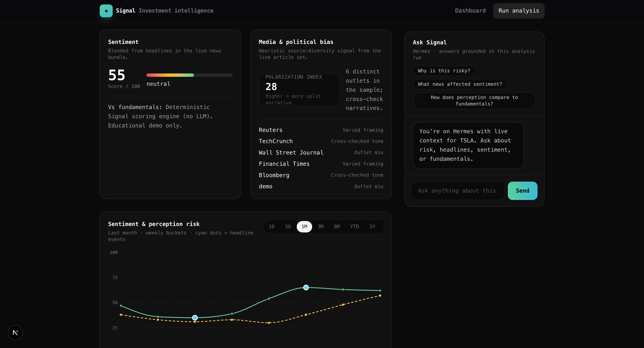Switch chart to 3M range
The image size is (644, 348).
[x=320, y=227]
